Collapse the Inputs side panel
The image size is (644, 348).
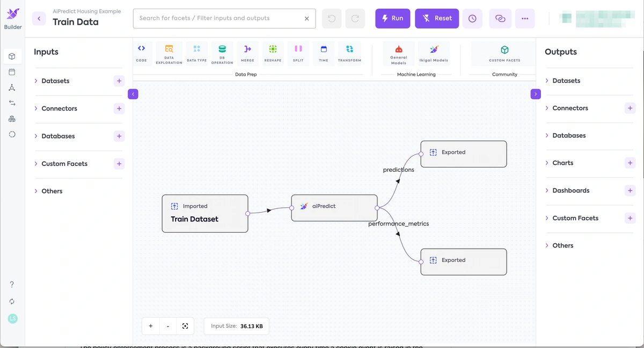coord(133,94)
